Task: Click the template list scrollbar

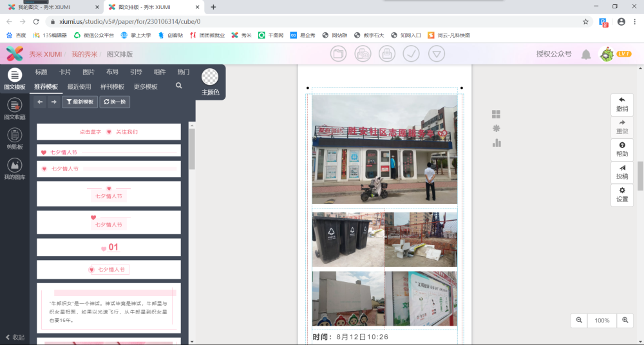Action: click(192, 149)
